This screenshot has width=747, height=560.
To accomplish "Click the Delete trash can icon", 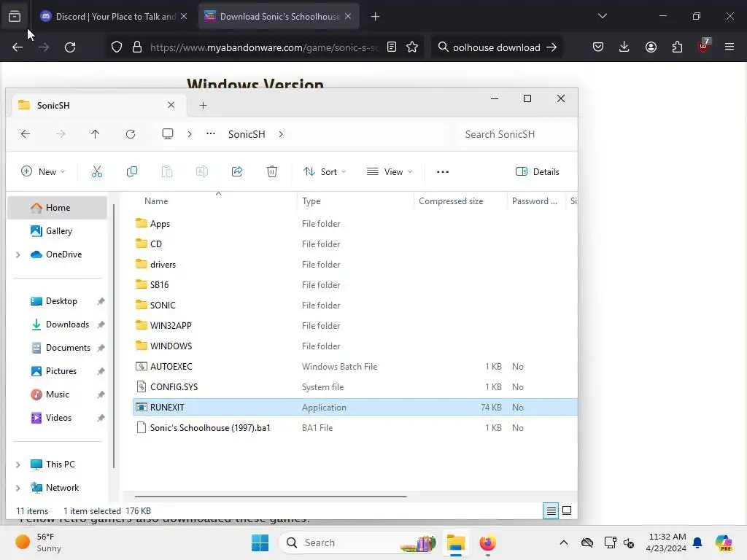I will 272,171.
